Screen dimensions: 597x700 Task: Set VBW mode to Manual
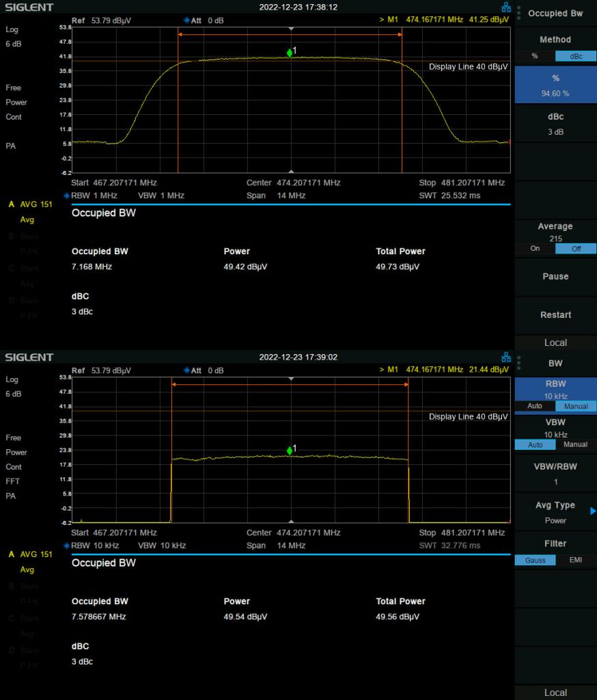point(576,444)
